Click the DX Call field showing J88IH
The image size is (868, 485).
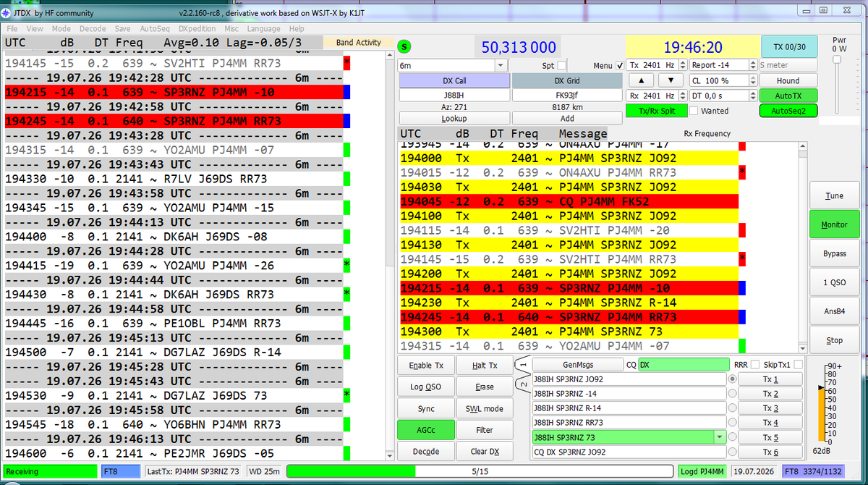454,94
